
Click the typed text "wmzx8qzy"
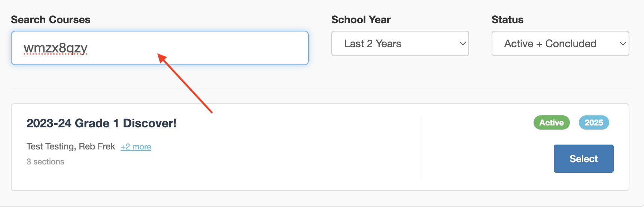(x=55, y=48)
